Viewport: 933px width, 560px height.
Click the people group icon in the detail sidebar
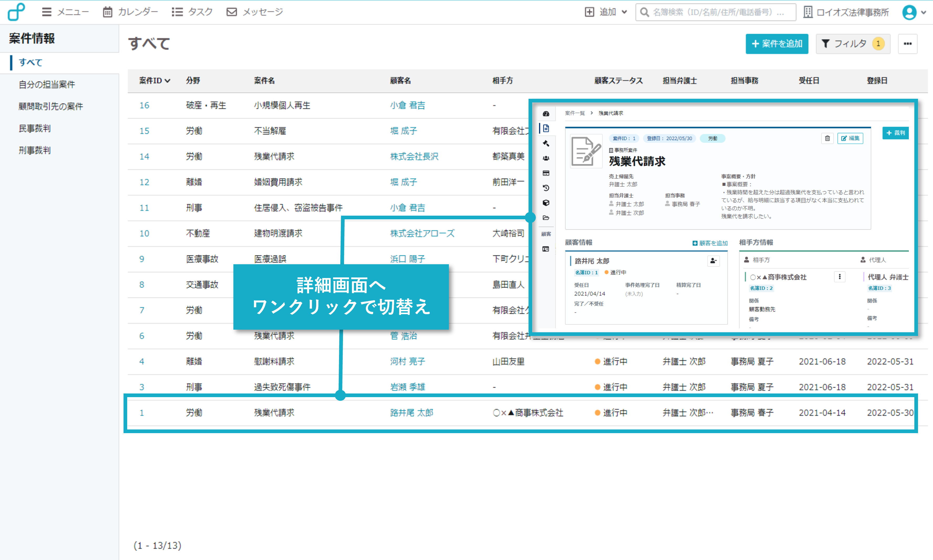coord(546,158)
